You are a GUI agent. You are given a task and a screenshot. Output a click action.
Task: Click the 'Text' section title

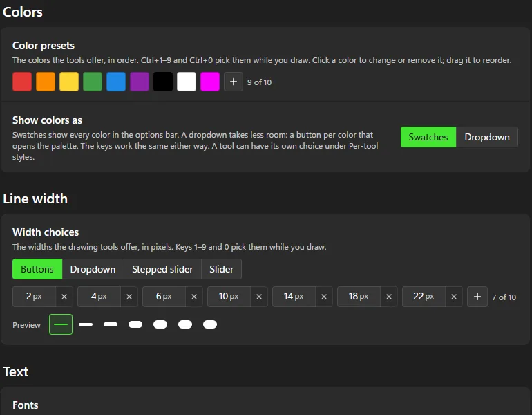pyautogui.click(x=16, y=371)
